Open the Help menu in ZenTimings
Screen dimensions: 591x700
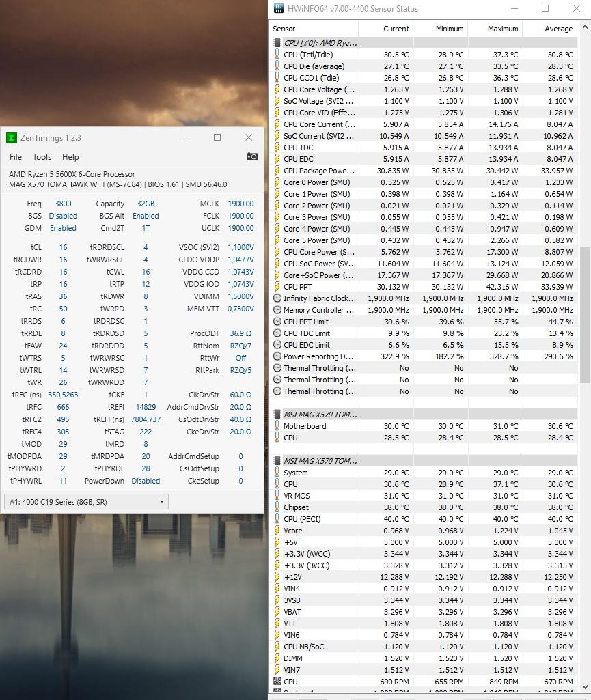point(70,156)
